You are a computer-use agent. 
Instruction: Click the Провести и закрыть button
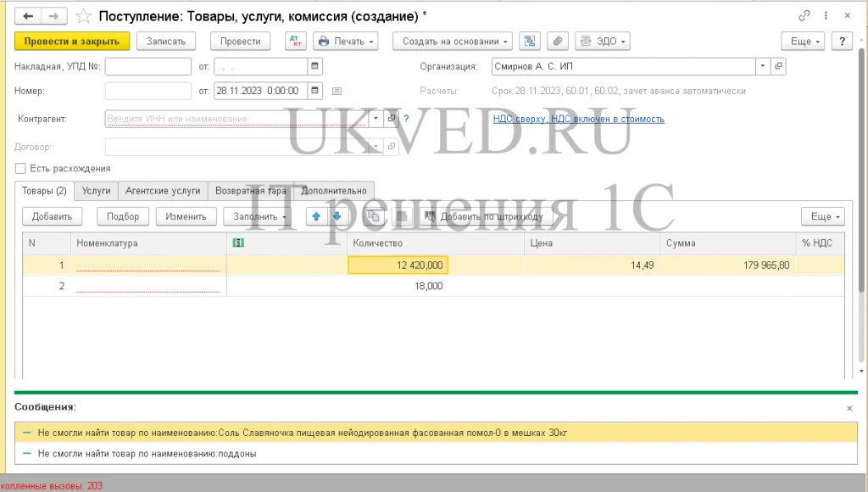click(72, 41)
